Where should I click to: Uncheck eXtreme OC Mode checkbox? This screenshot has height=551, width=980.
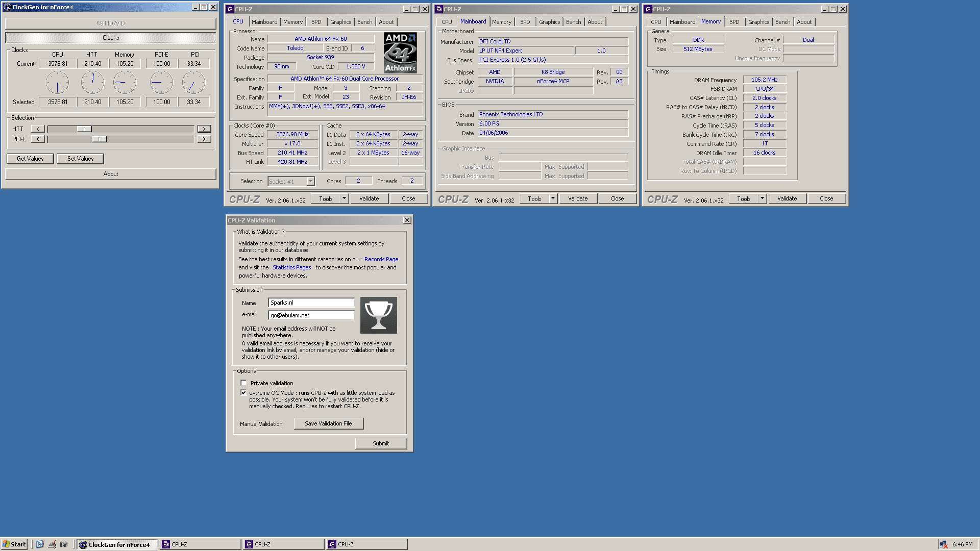(243, 393)
